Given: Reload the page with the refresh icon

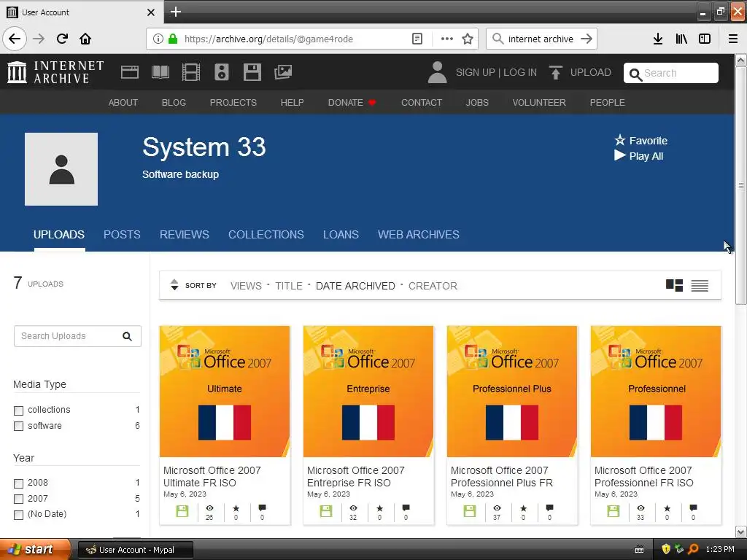Looking at the screenshot, I should tap(62, 39).
